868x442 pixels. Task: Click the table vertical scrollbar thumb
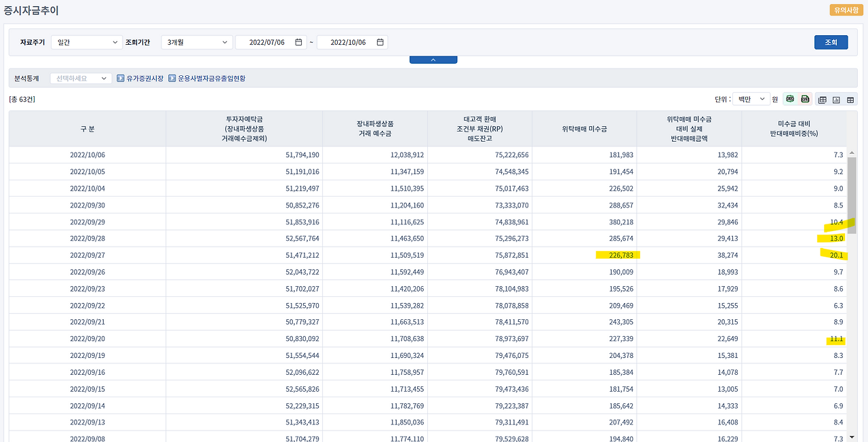852,195
